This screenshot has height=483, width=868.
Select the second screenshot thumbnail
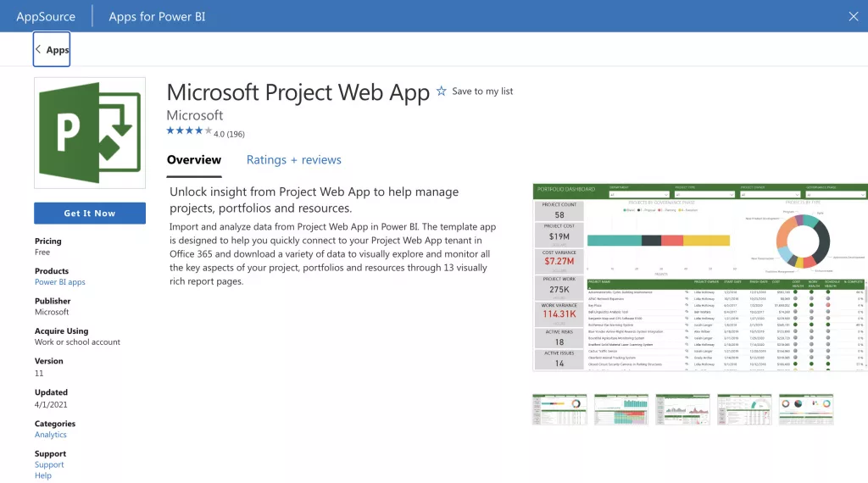[x=621, y=409]
